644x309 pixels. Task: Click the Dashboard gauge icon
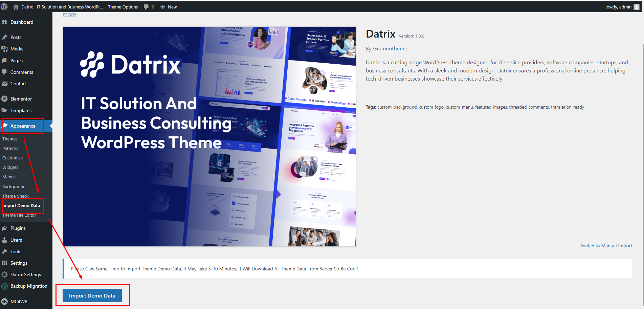click(4, 22)
